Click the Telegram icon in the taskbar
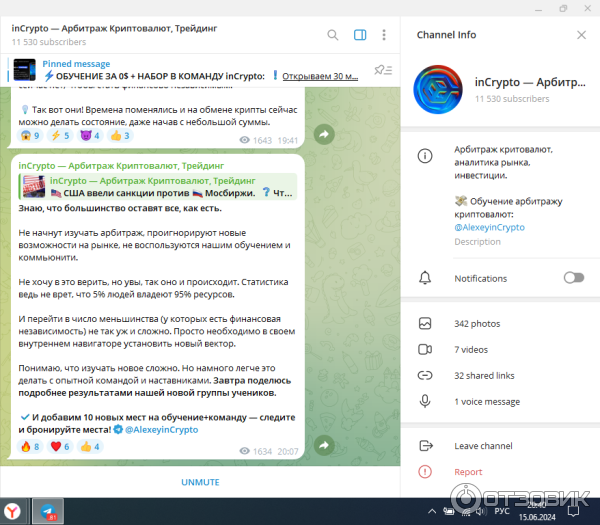The width and height of the screenshot is (600, 525). 48,511
